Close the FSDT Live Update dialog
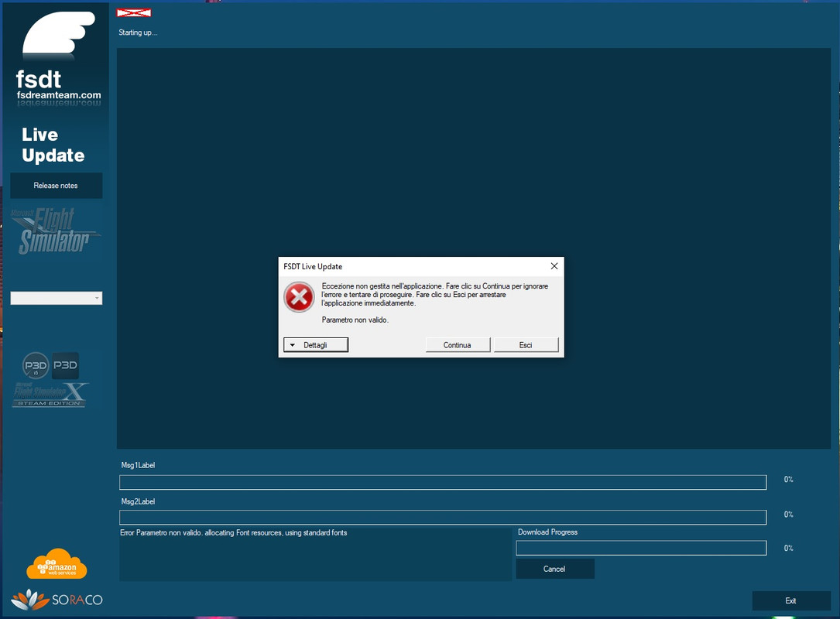Viewport: 840px width, 619px height. [x=554, y=266]
